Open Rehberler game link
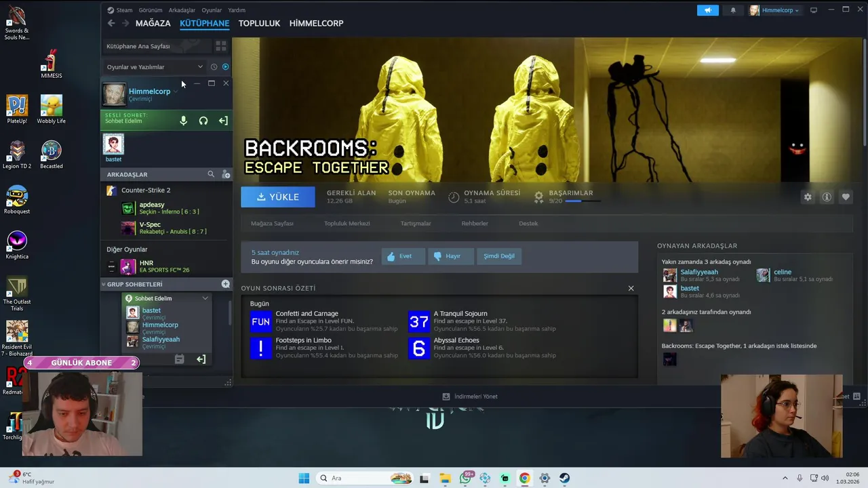Screen dimensions: 868x488 [x=475, y=223]
